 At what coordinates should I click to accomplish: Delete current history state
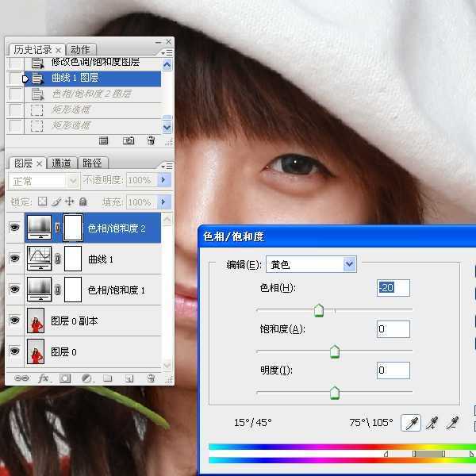[151, 140]
